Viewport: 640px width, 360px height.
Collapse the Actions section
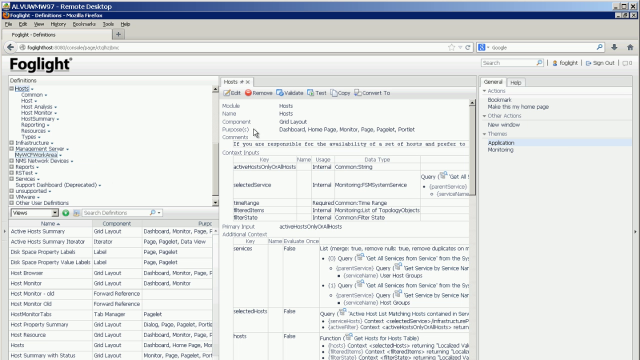tap(484, 91)
